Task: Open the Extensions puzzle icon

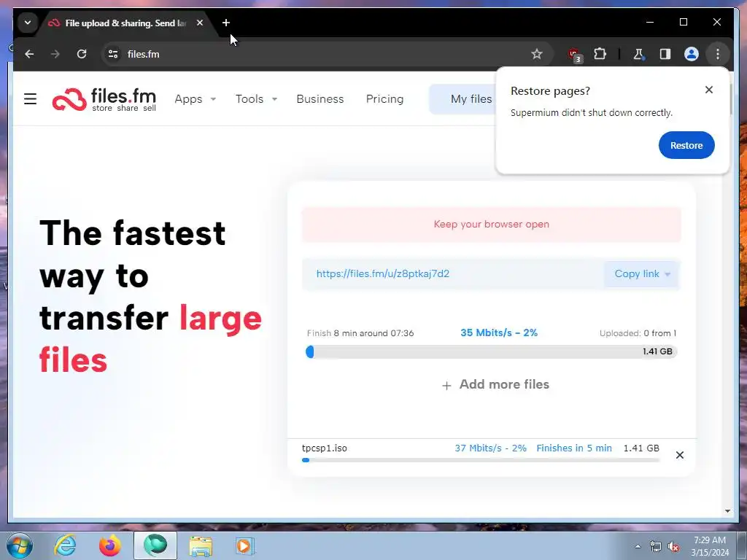Action: 600,54
